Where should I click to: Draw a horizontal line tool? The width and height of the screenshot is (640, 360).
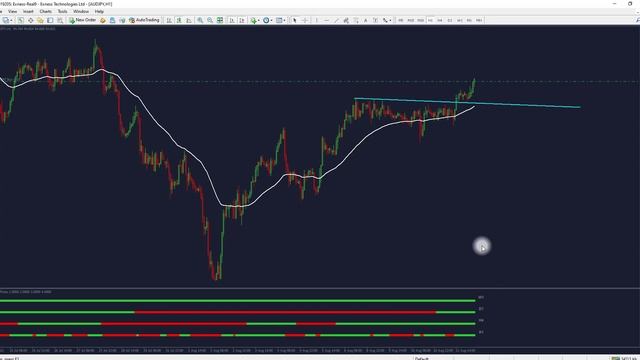[x=327, y=20]
